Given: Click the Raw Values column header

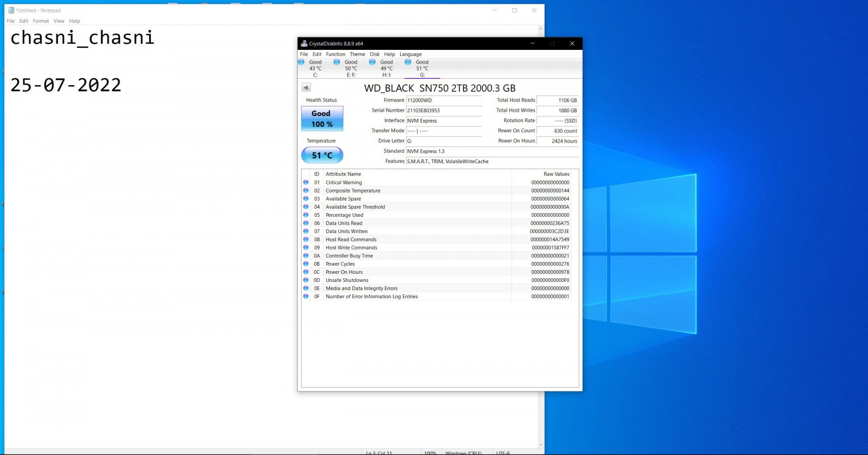Looking at the screenshot, I should [557, 174].
